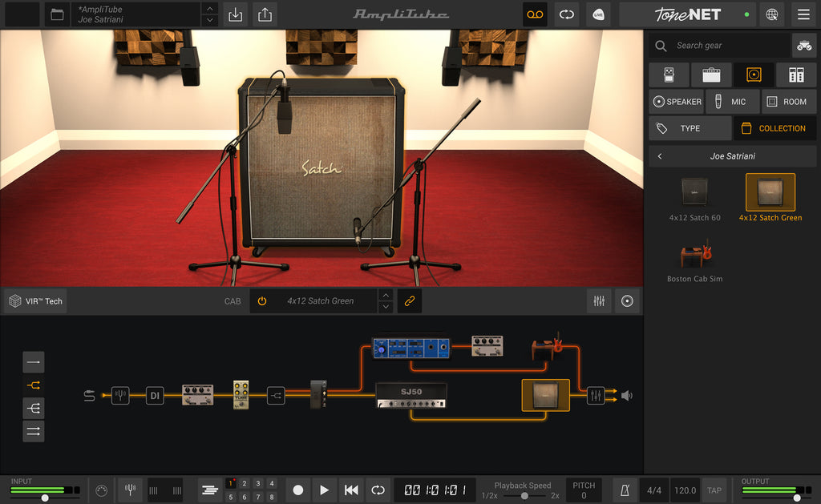This screenshot has width=821, height=504.
Task: Click the Search gear field
Action: 719,46
